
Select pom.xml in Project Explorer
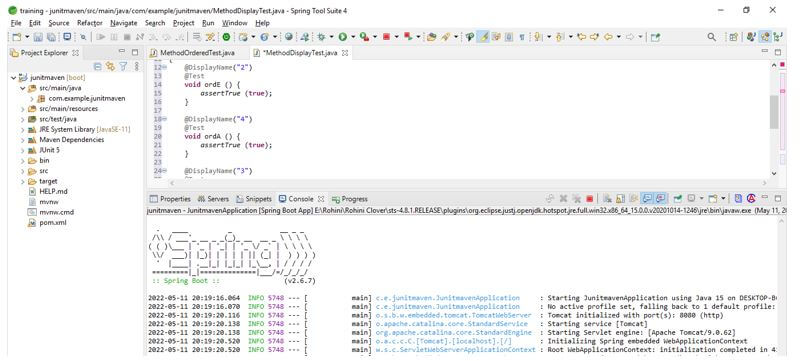click(53, 222)
